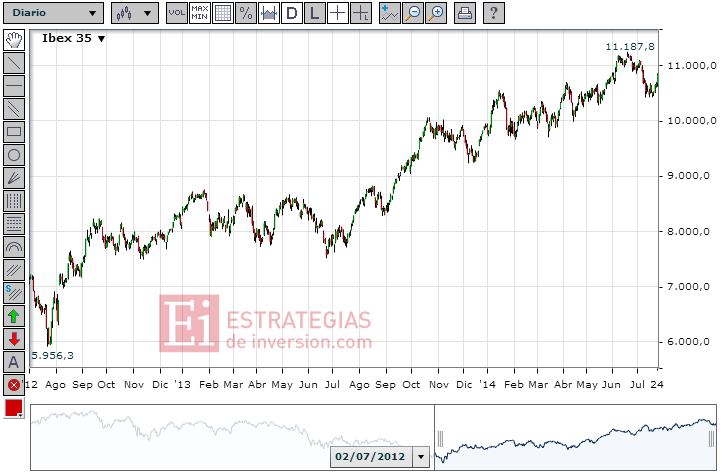Click the 02/07/2012 date field
The height and width of the screenshot is (475, 722).
tap(371, 457)
